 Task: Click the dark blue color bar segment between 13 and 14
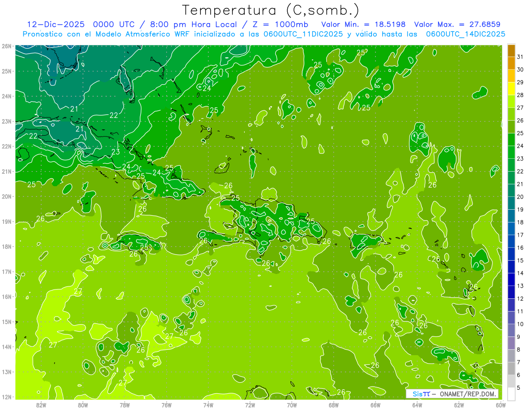point(511,279)
